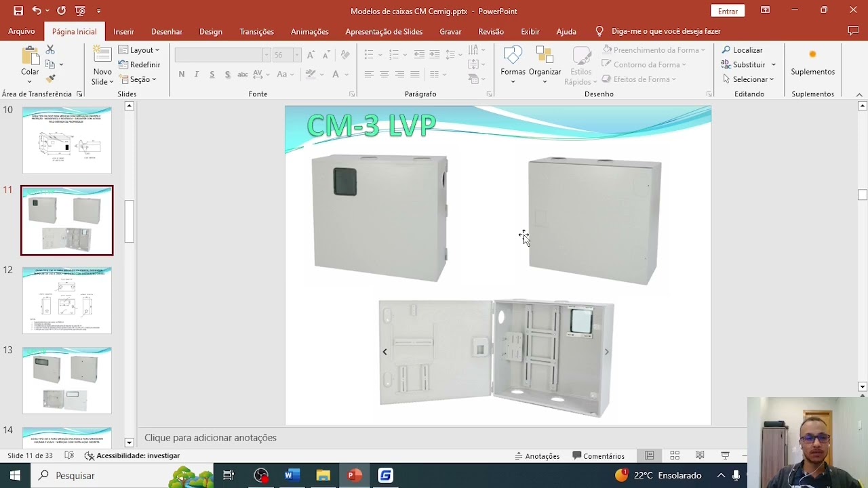Select slide 10 thumbnail
This screenshot has height=488, width=868.
[x=67, y=140]
